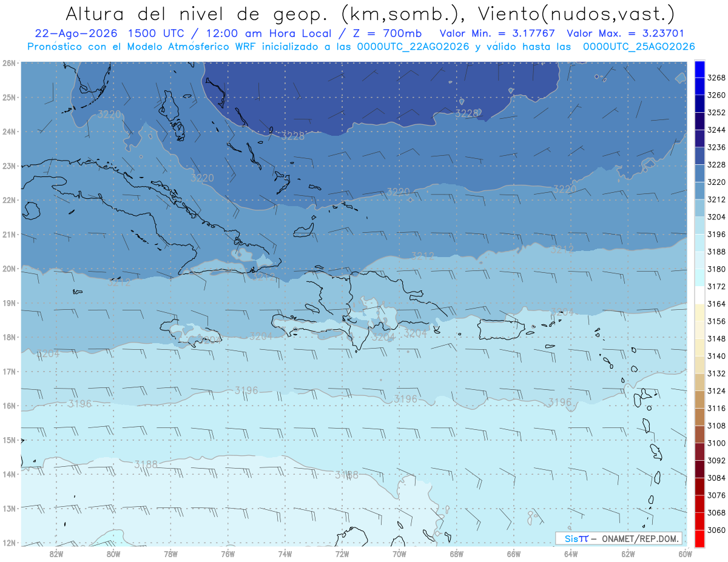Click the 62W longitude axis label
Viewport: 728px width, 562px height.
click(x=628, y=554)
